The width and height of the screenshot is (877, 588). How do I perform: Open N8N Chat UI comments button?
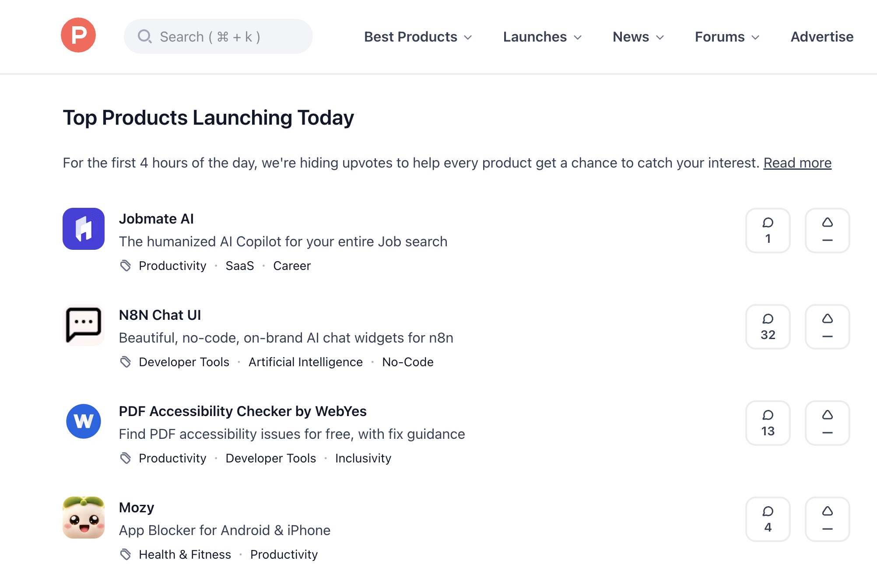768,327
